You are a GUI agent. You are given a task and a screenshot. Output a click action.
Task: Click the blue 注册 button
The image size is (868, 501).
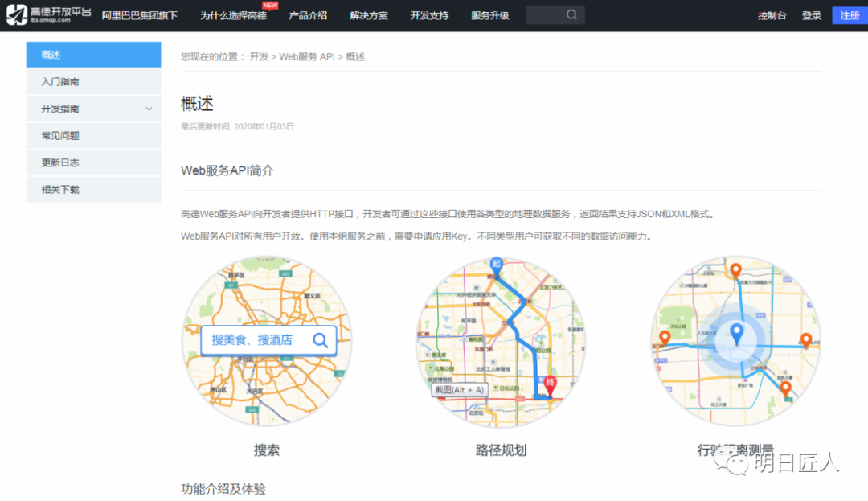click(x=850, y=15)
